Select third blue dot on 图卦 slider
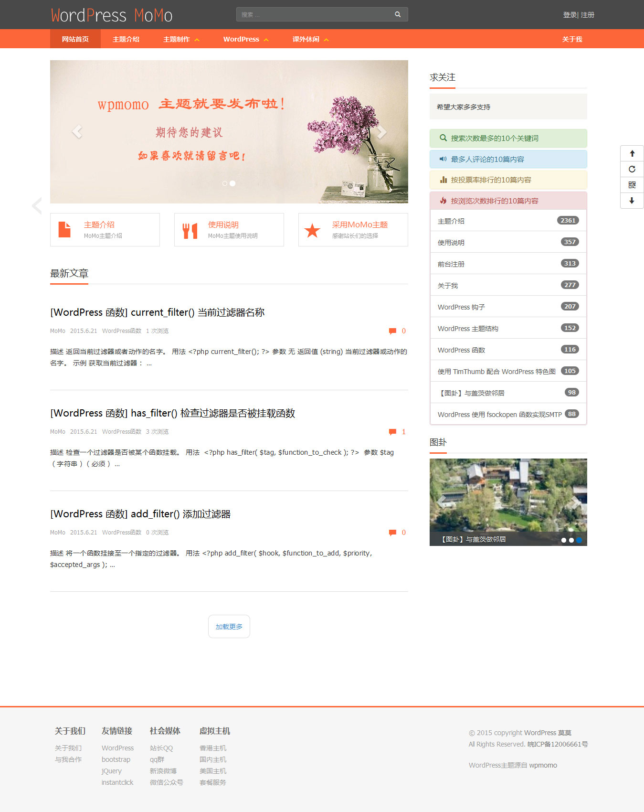 click(x=579, y=540)
